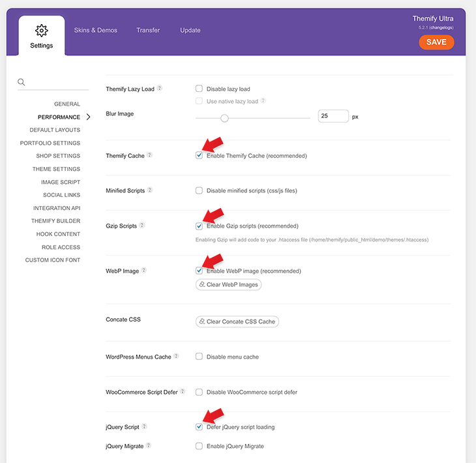Screen dimensions: 476x463
Task: Uncheck Enable WebP image checkbox
Action: pos(199,271)
